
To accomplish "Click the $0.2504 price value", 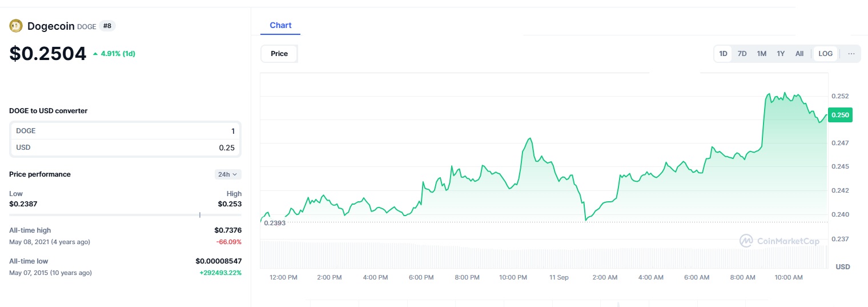I will point(48,54).
